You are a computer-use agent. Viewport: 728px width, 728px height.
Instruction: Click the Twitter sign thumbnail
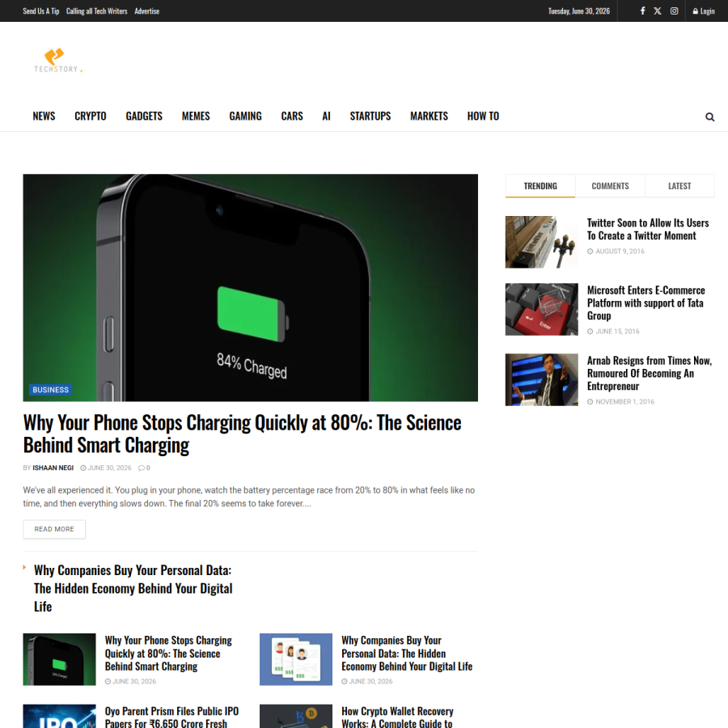[x=541, y=242]
